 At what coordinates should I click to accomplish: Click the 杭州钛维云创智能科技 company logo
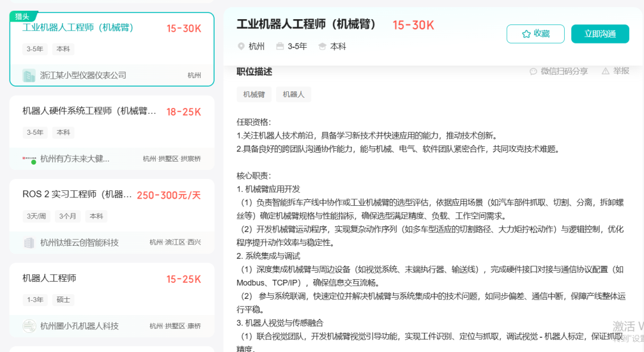pos(29,243)
